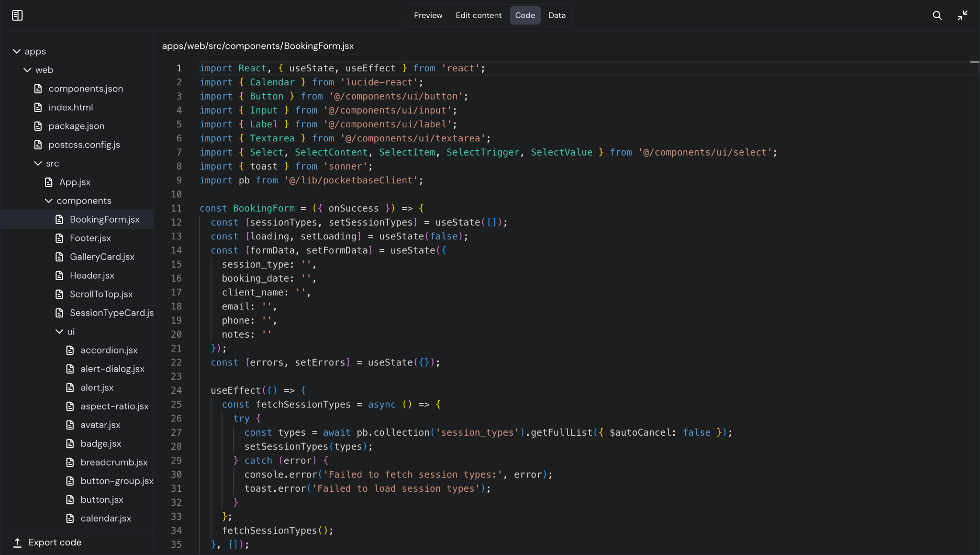Click the SessionTypeCard file icon

click(59, 313)
